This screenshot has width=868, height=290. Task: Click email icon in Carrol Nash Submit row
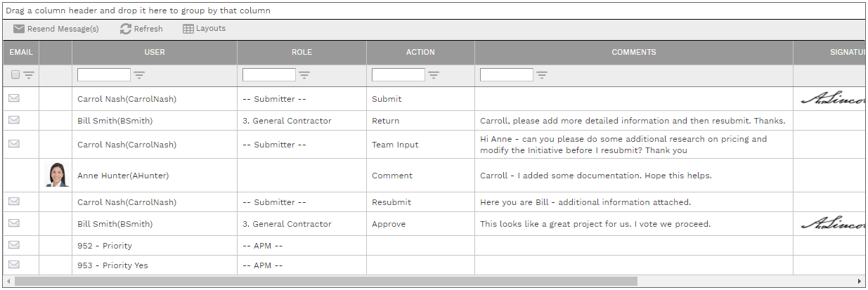(14, 98)
